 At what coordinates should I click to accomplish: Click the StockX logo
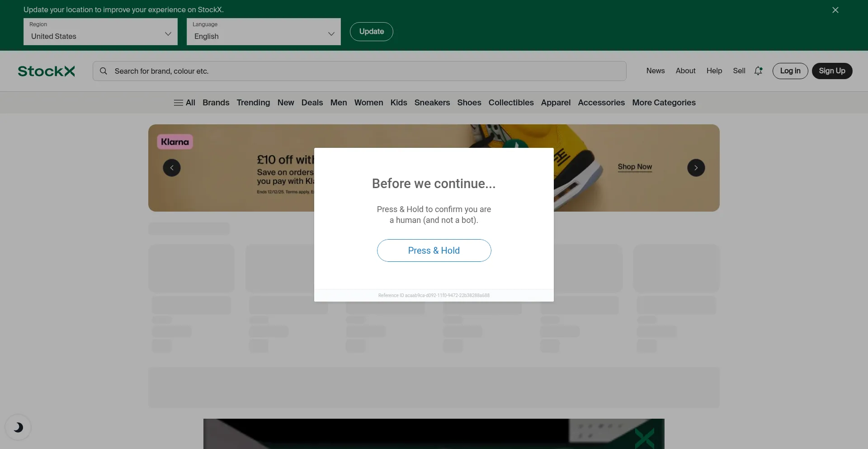[x=46, y=71]
